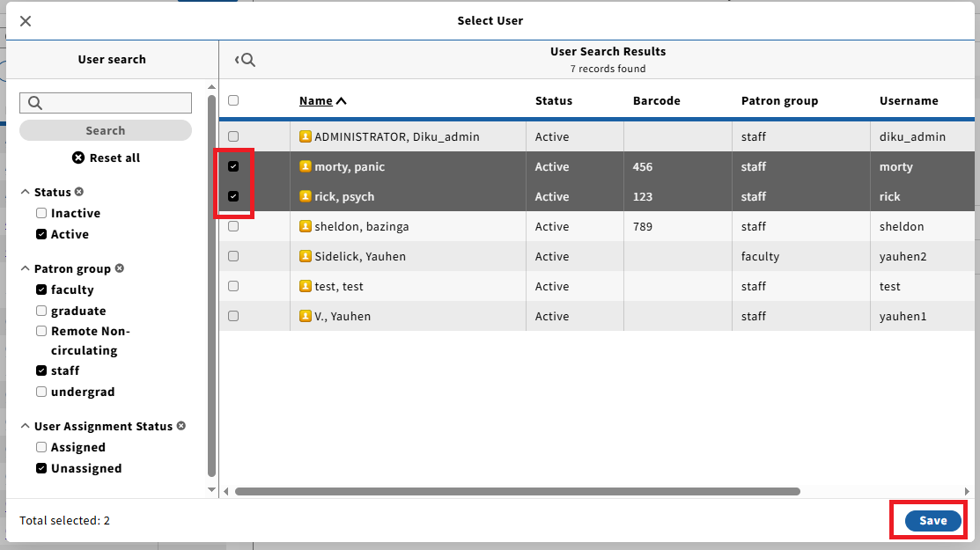The height and width of the screenshot is (550, 980).
Task: Check the graduate patron group filter
Action: pyautogui.click(x=41, y=311)
